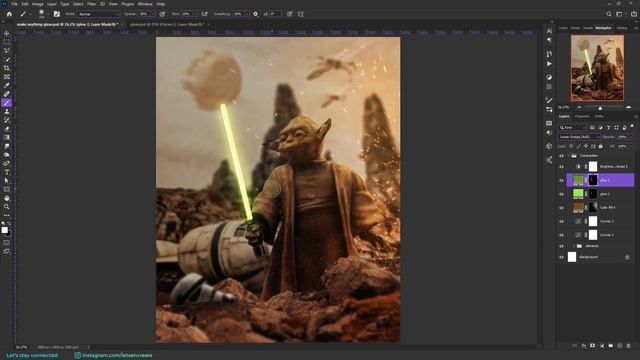This screenshot has width=640, height=360.
Task: Open the layer blend mode dropdown
Action: 579,137
